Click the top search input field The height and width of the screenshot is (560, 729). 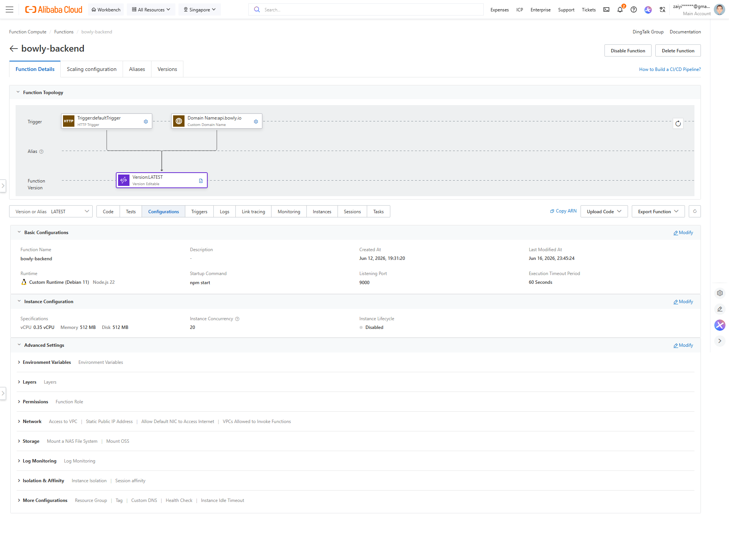click(366, 9)
